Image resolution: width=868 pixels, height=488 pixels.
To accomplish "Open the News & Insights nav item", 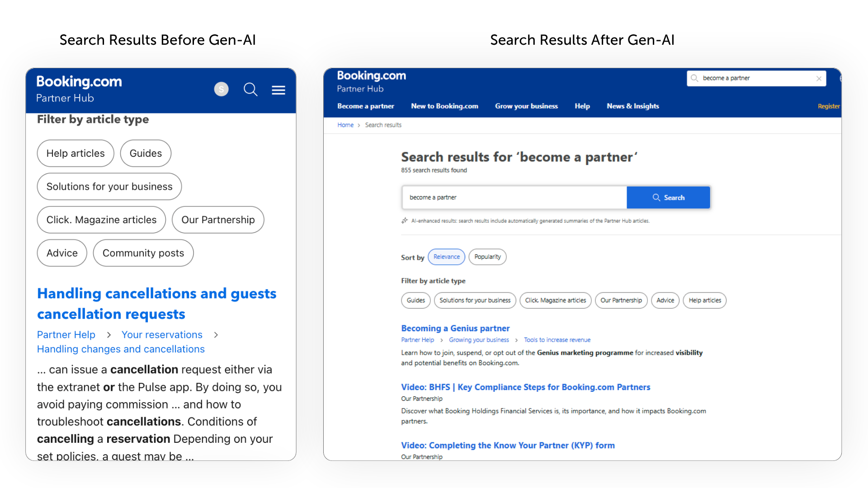I will 633,106.
